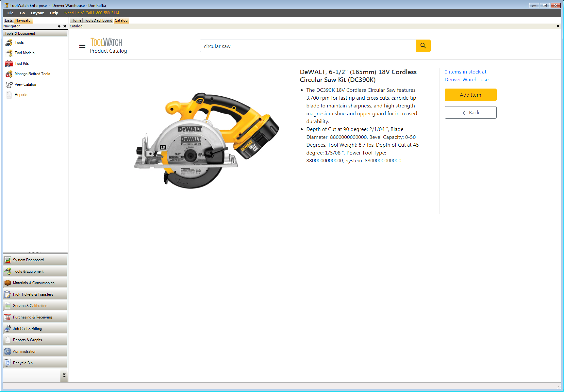Click the Add Item button
The image size is (564, 392).
pyautogui.click(x=470, y=95)
